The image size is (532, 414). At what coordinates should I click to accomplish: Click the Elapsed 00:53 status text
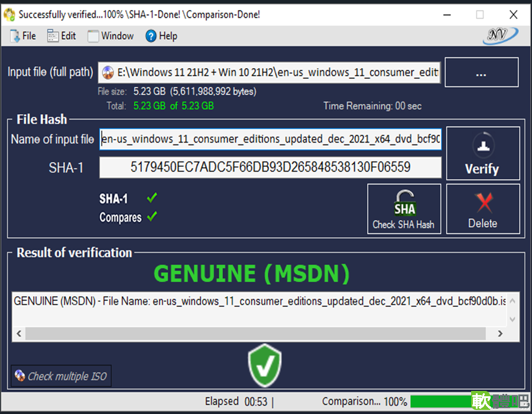coord(236,402)
